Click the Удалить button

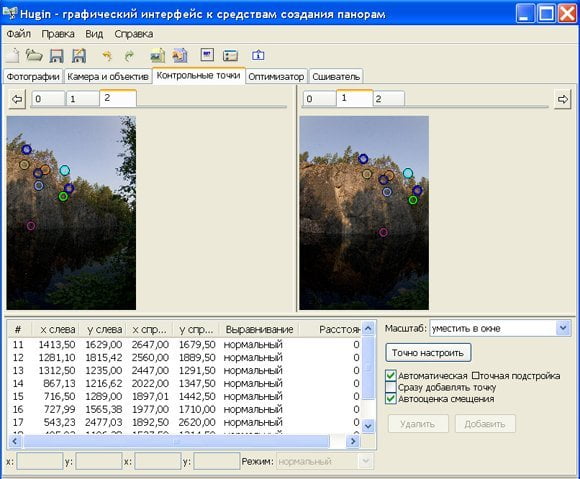[418, 424]
